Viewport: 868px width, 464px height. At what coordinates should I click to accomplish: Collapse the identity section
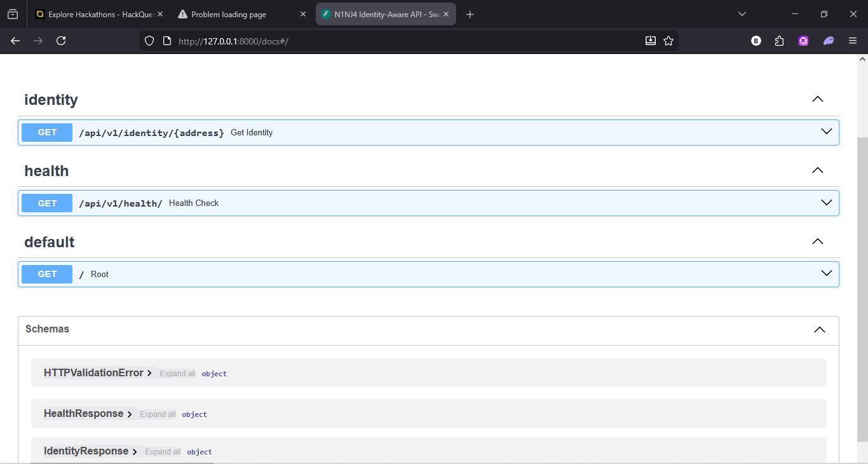click(818, 99)
